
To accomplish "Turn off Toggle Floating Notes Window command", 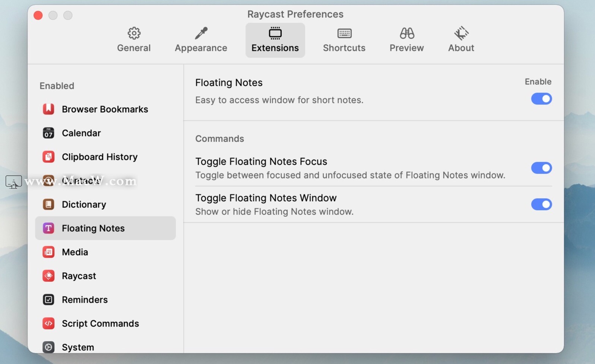I will [541, 204].
